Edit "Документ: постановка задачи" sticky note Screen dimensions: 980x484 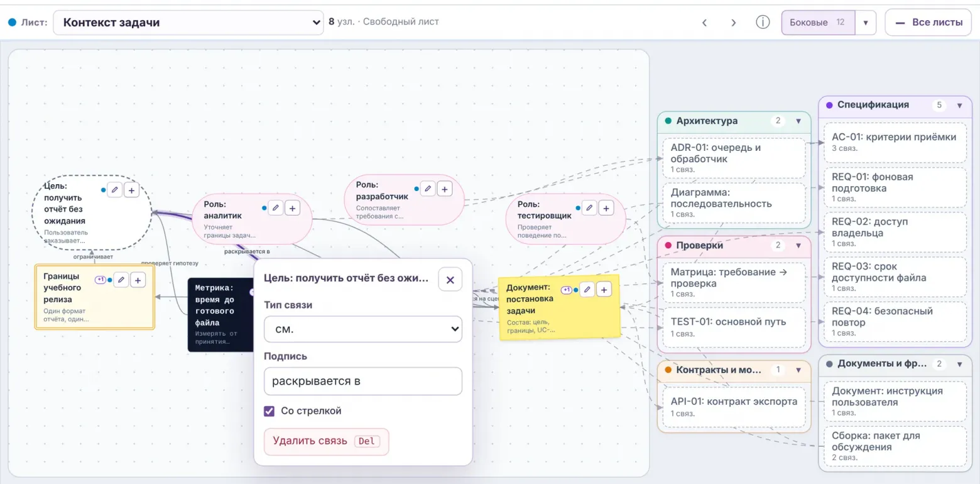(x=587, y=289)
